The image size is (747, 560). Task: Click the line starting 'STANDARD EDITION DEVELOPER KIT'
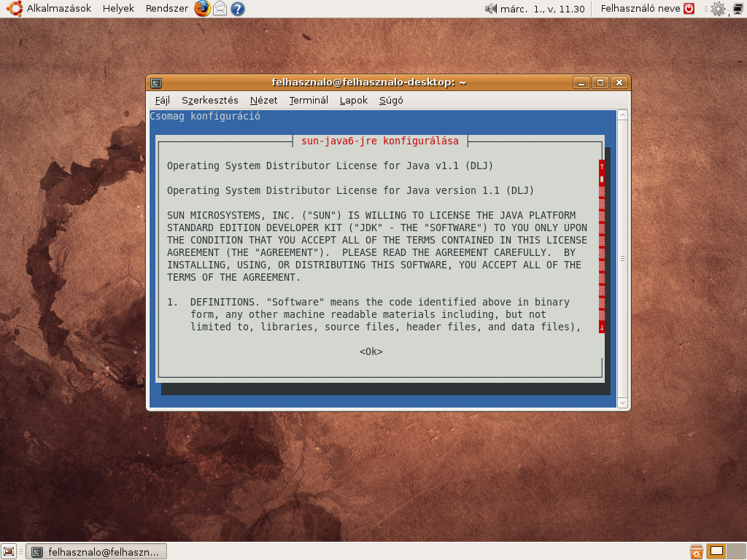377,227
